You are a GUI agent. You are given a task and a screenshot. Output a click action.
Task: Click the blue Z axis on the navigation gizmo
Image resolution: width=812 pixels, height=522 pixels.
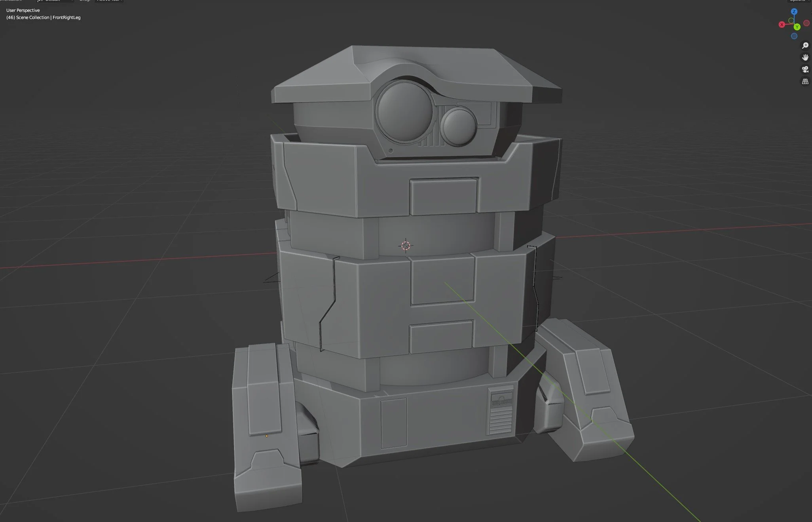[794, 12]
